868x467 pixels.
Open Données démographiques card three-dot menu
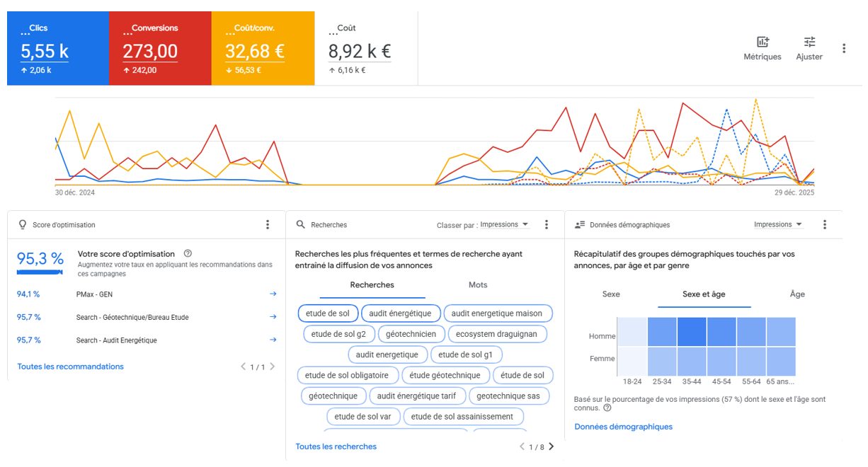(825, 224)
